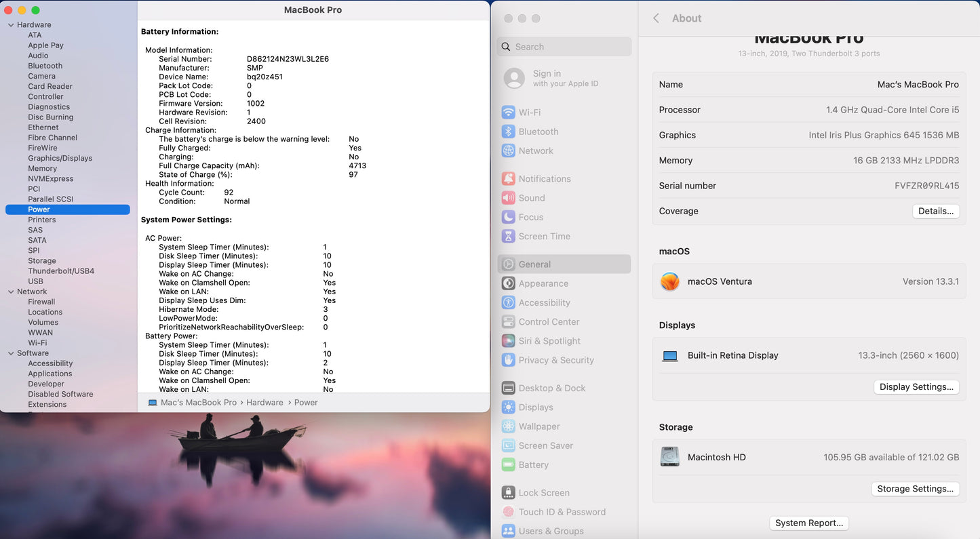Open Screen Time hourglass icon
This screenshot has height=539, width=980.
pyautogui.click(x=508, y=236)
